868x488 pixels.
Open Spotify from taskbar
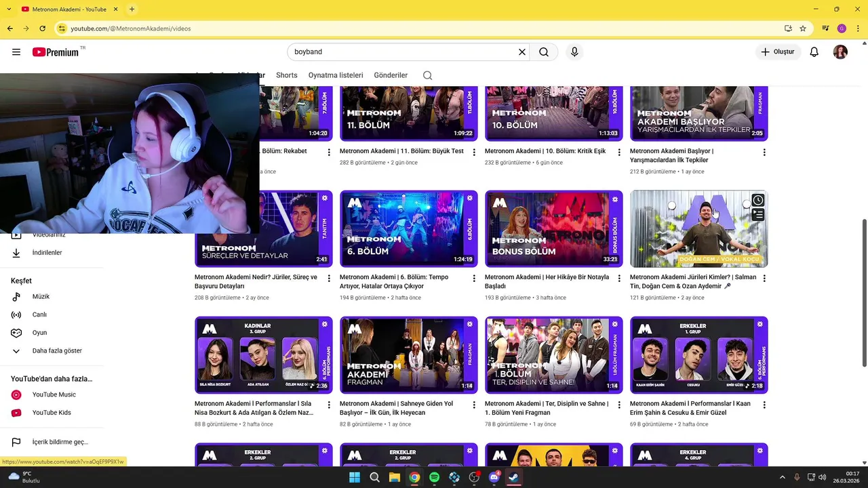pos(434,477)
